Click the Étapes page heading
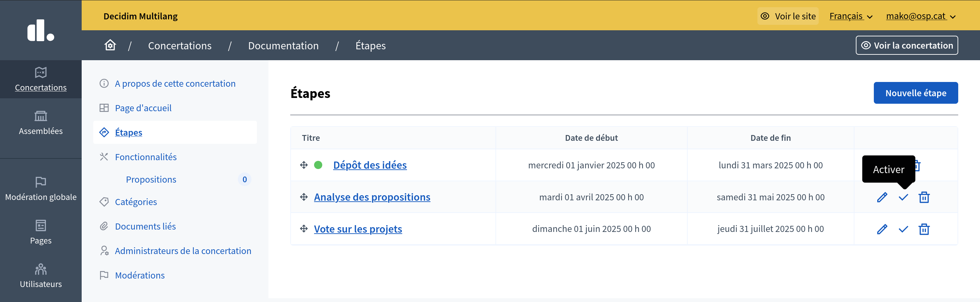 310,93
